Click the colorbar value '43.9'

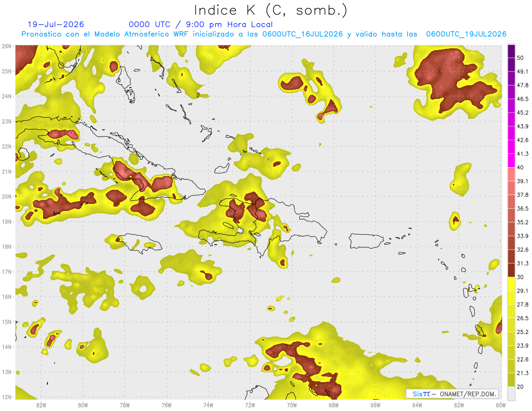click(x=523, y=126)
